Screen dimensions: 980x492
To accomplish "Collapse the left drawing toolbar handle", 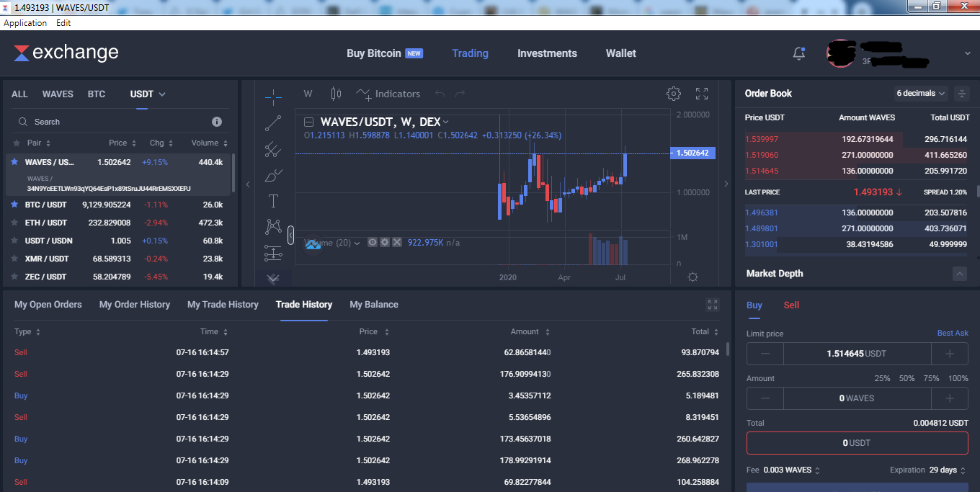I will click(290, 235).
